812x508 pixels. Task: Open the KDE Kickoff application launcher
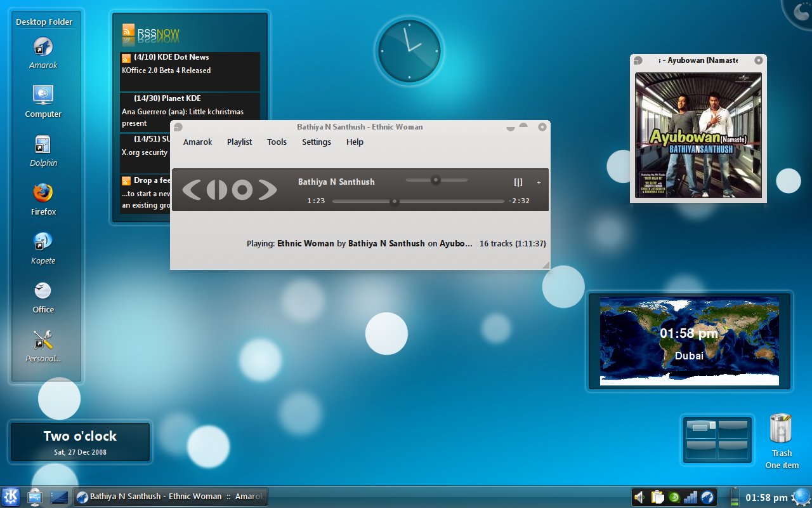click(11, 497)
